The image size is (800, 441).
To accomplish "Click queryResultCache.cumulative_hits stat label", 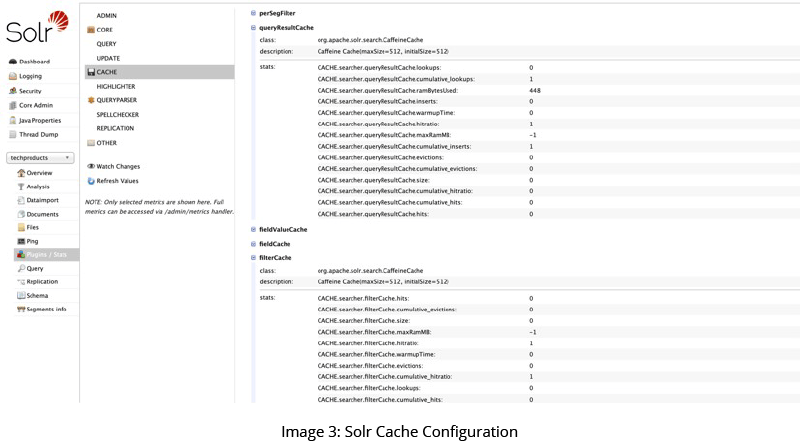I will [390, 203].
